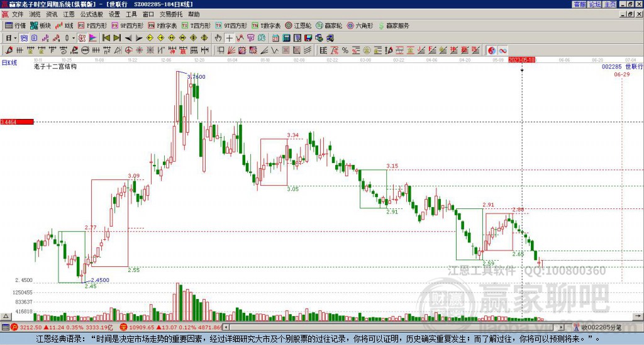Toggle the highlighted chart overlay button beside 日
Image resolution: width=644 pixels, height=345 pixels.
pos(25,38)
